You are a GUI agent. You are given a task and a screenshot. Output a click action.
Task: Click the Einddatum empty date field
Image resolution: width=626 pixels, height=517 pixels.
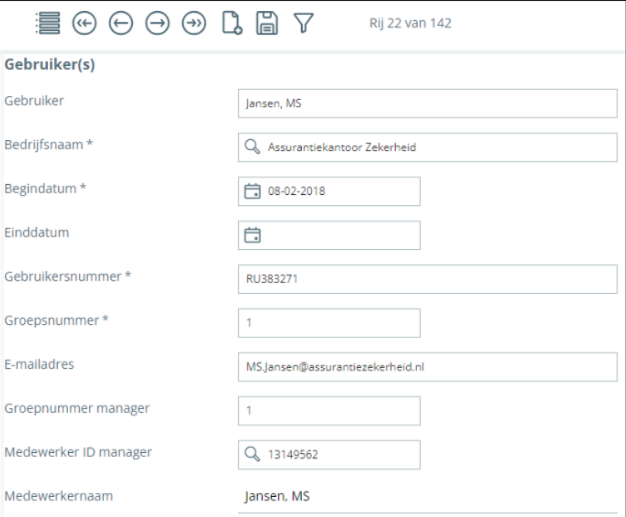(x=340, y=235)
